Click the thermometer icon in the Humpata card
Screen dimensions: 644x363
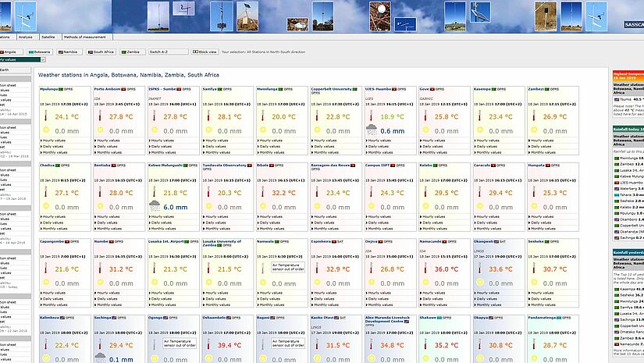tap(533, 192)
